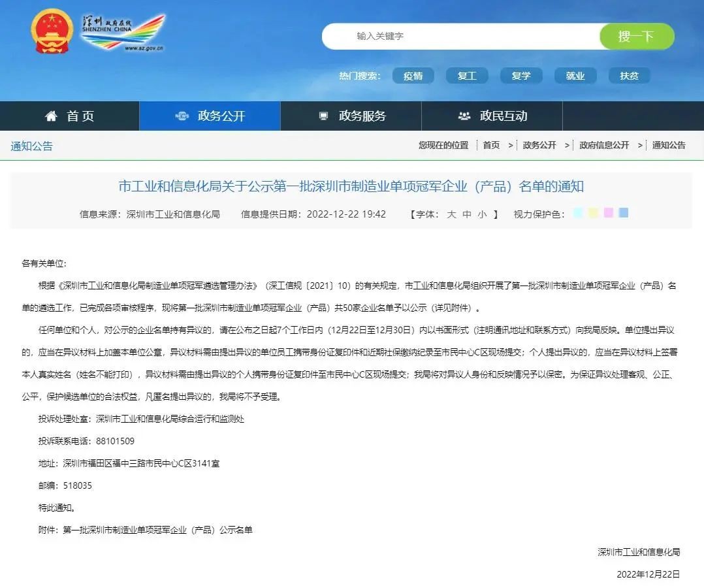This screenshot has height=588, width=704.
Task: Choose the light cyan eye-protection color
Action: [578, 213]
